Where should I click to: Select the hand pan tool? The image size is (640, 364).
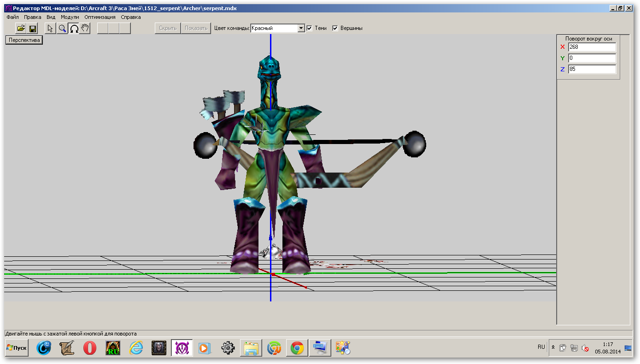[x=85, y=29]
